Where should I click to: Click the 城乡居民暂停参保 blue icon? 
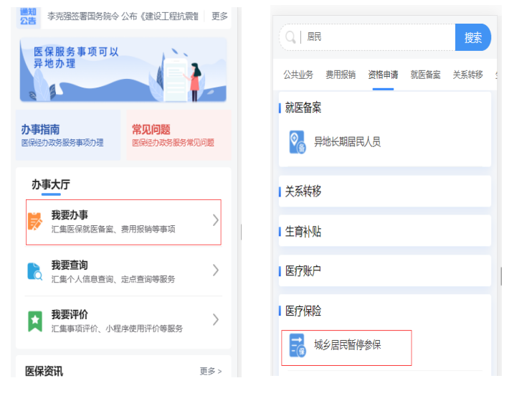pos(297,346)
